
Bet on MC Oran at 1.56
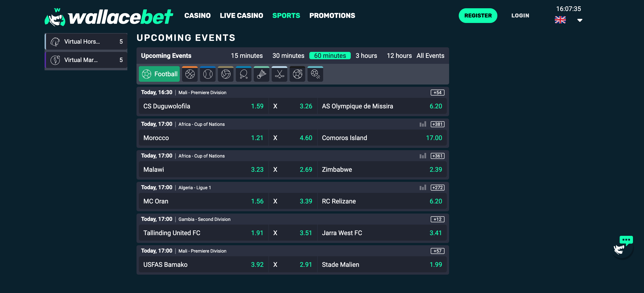coord(203,201)
